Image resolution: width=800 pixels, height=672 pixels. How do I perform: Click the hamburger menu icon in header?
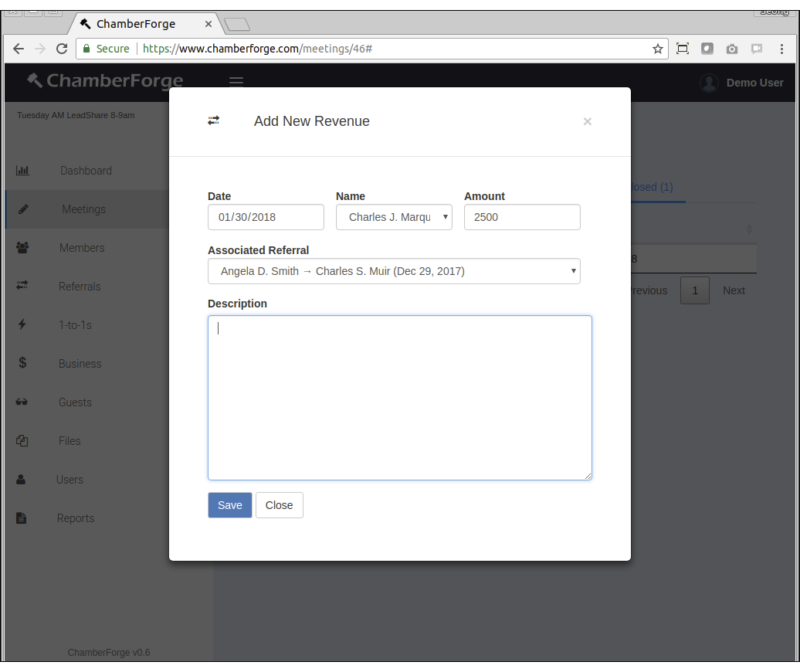click(236, 82)
